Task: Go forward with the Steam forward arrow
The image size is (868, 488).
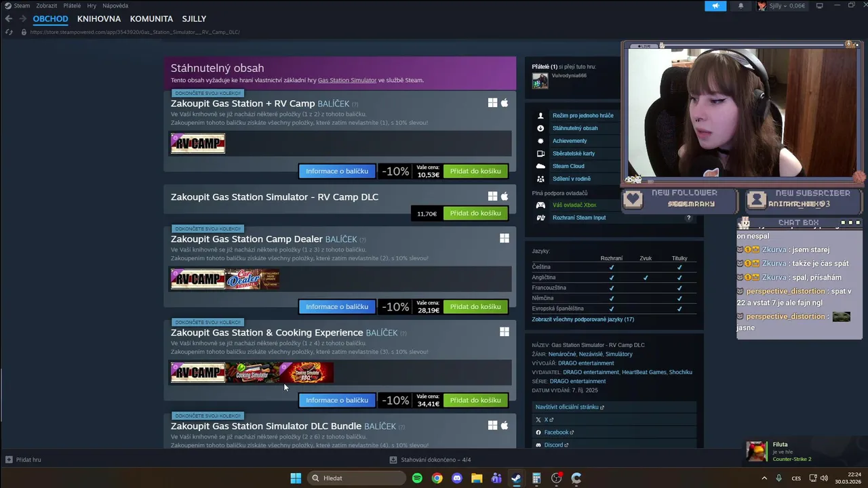Action: click(22, 19)
